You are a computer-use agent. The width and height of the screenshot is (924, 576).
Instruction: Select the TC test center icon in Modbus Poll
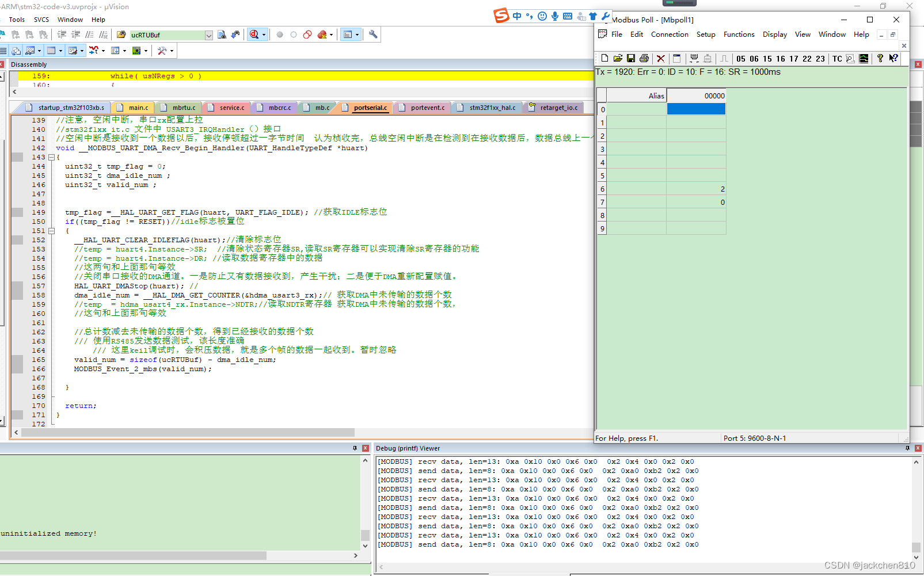point(836,58)
